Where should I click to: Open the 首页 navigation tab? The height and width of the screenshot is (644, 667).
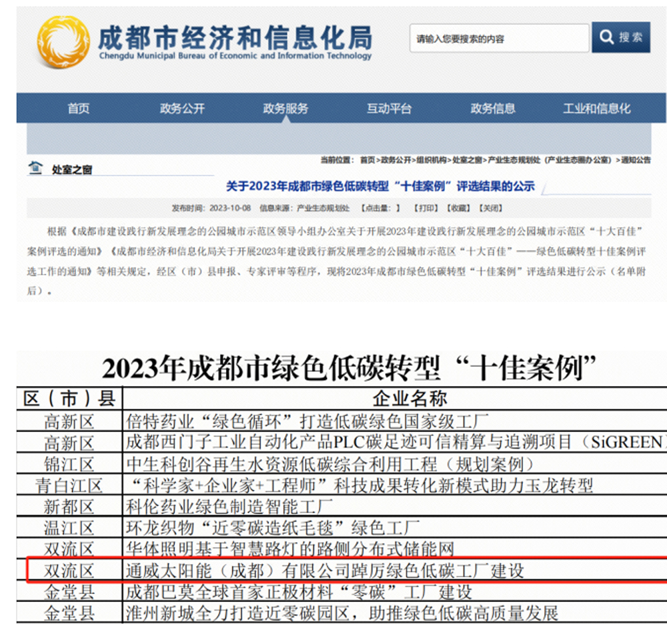pos(78,109)
